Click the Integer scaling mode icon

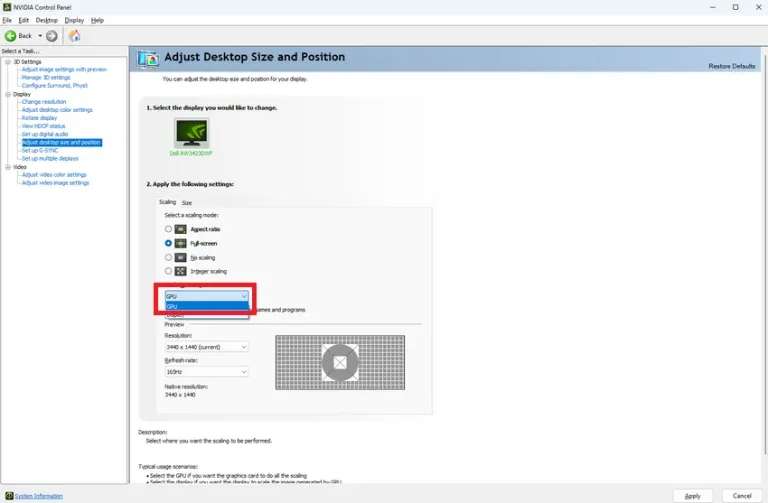pos(180,271)
